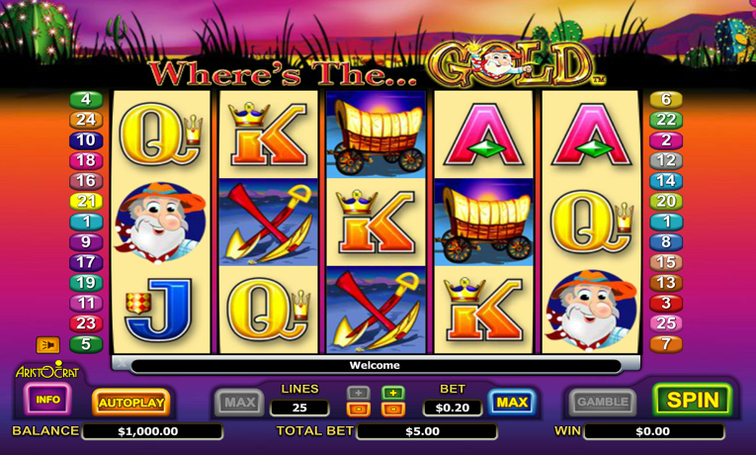Select payline 21 yellow badge
Image resolution: width=756 pixels, height=455 pixels.
[86, 201]
